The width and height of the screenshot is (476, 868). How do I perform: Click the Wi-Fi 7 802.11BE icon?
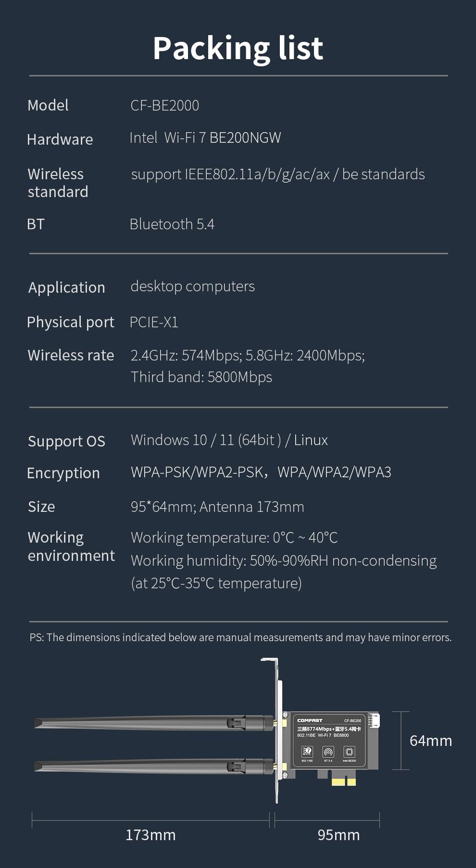(x=307, y=752)
